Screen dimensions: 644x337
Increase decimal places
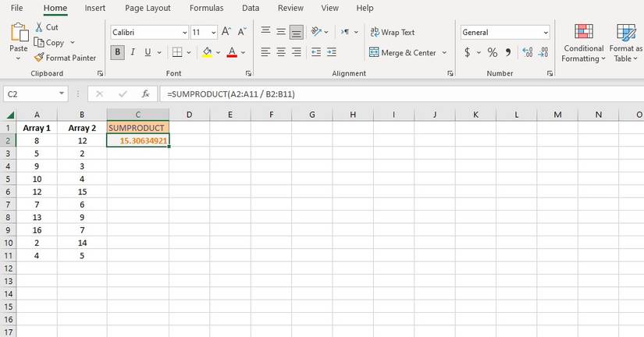point(528,52)
